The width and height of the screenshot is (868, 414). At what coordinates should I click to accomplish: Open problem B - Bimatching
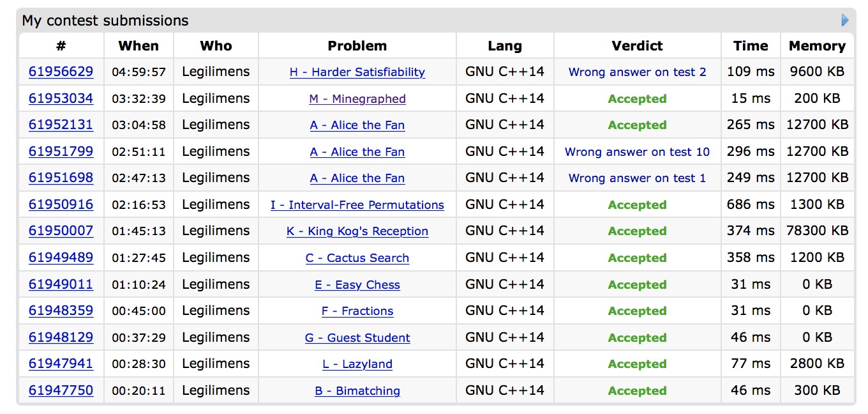pos(357,391)
